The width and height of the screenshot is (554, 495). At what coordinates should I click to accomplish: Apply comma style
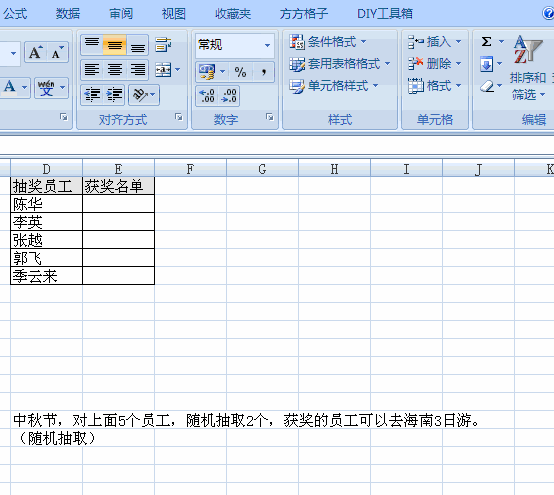[263, 72]
